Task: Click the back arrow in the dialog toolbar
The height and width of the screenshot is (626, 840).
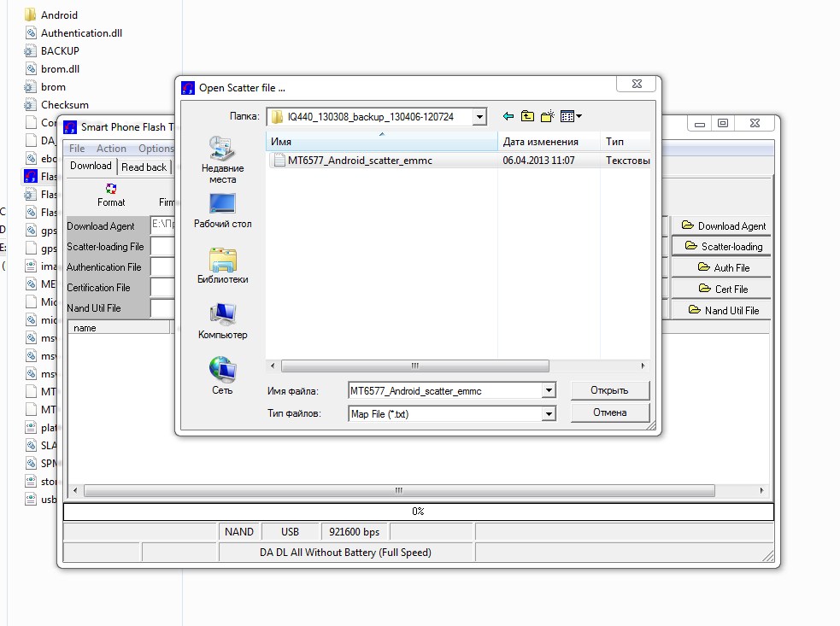Action: pyautogui.click(x=508, y=116)
